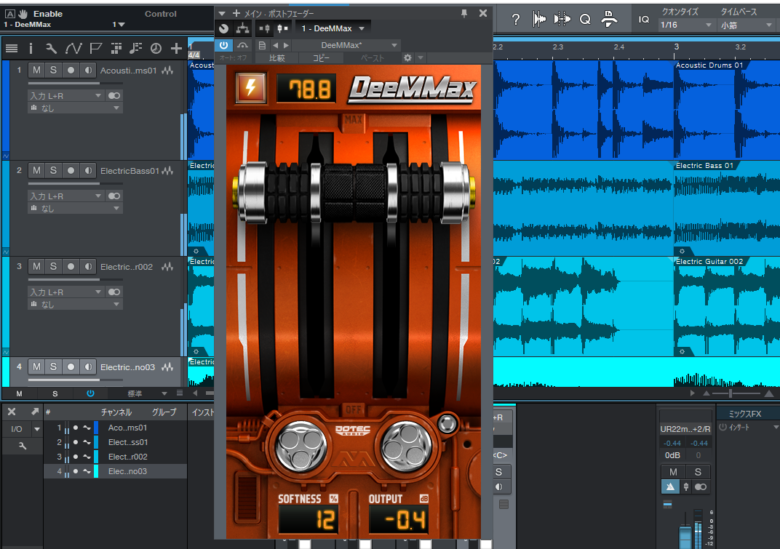Click the DeeMMax roller fader handle
This screenshot has width=780, height=549.
tap(354, 193)
